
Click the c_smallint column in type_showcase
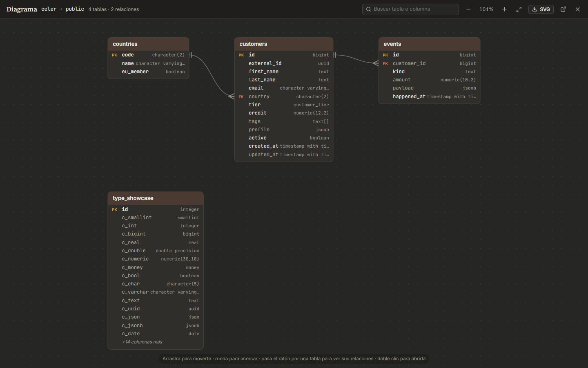[156, 218]
